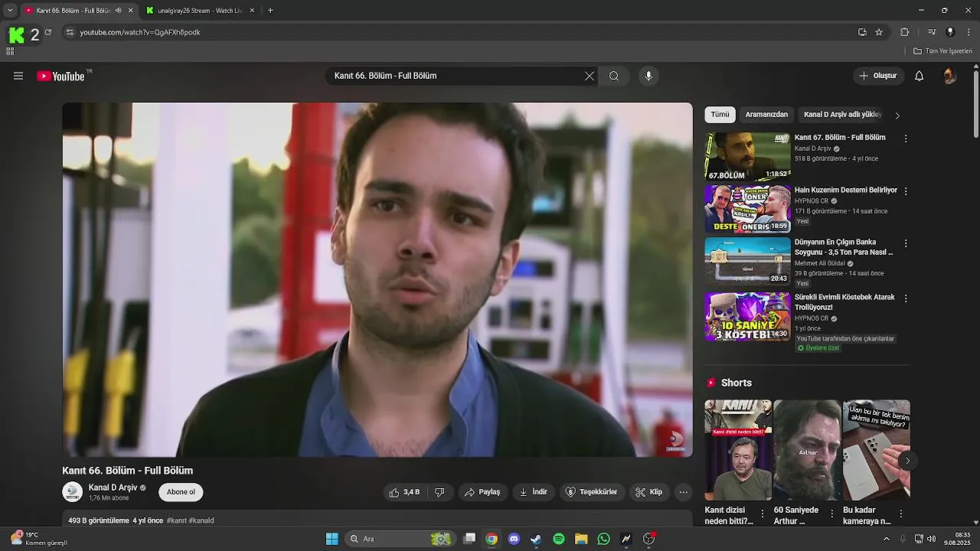The height and width of the screenshot is (551, 980).
Task: Open the Kanal D Arşiv channel name link
Action: (113, 487)
